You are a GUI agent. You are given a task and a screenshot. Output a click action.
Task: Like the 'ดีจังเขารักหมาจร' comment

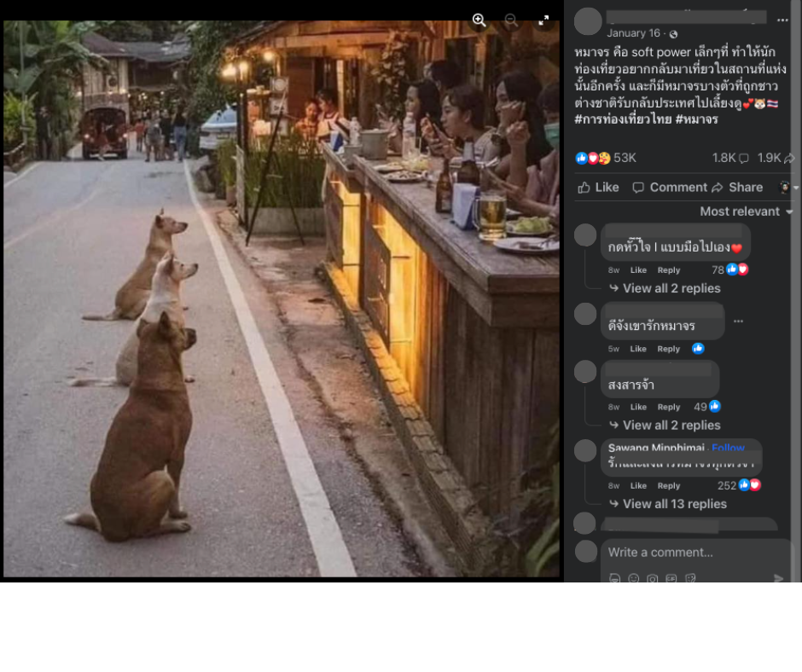638,349
